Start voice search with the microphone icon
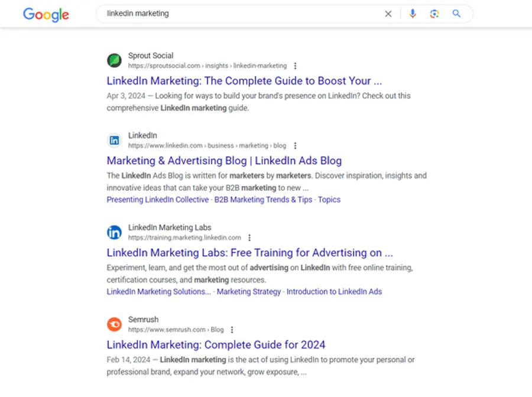This screenshot has width=532, height=397. (413, 14)
